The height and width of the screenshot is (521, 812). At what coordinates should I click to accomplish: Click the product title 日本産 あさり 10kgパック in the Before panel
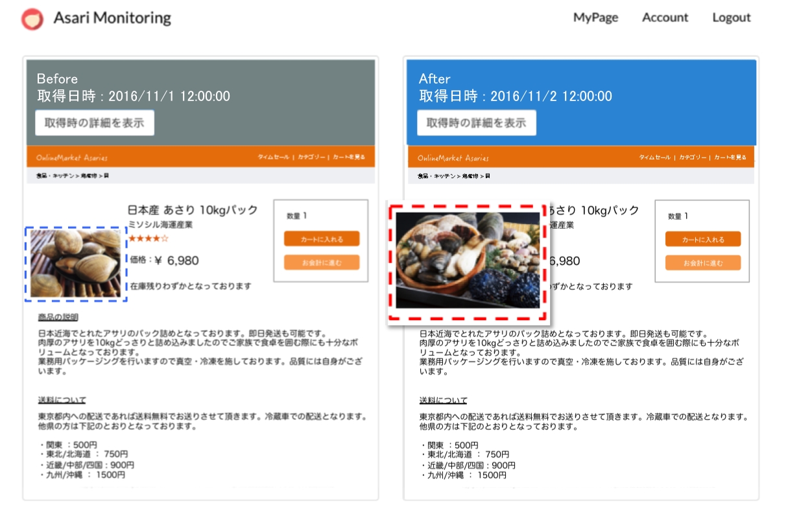(193, 210)
